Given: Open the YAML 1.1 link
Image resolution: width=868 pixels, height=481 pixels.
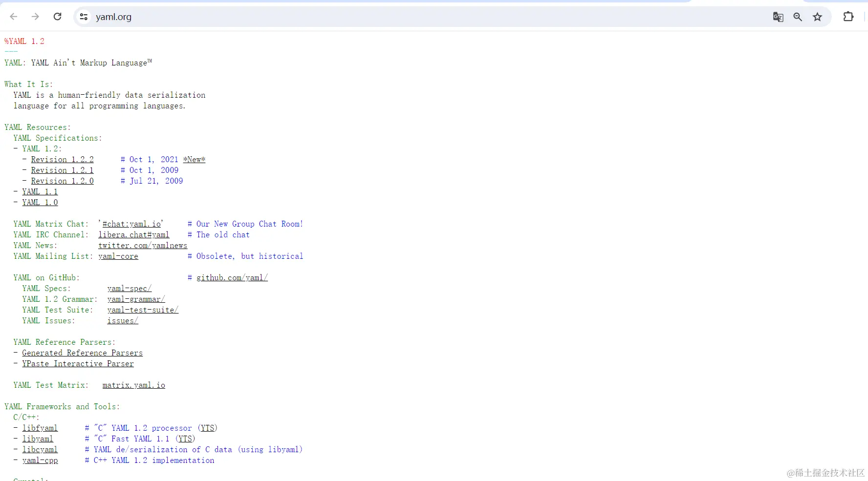Looking at the screenshot, I should (40, 192).
